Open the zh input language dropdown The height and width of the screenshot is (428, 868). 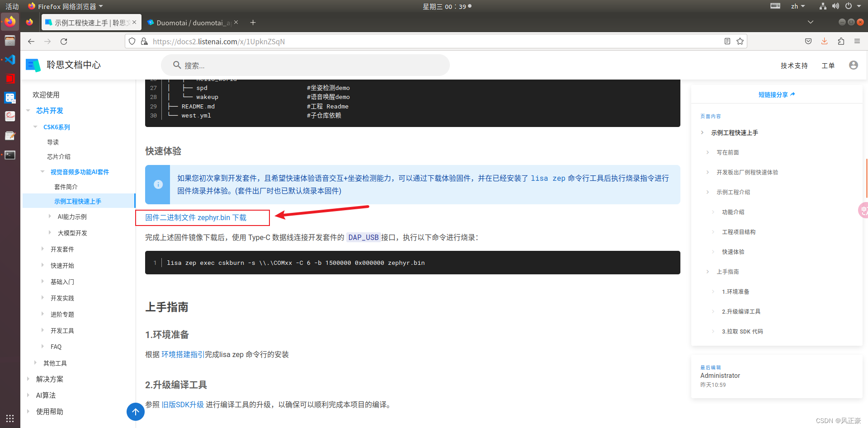(x=798, y=6)
